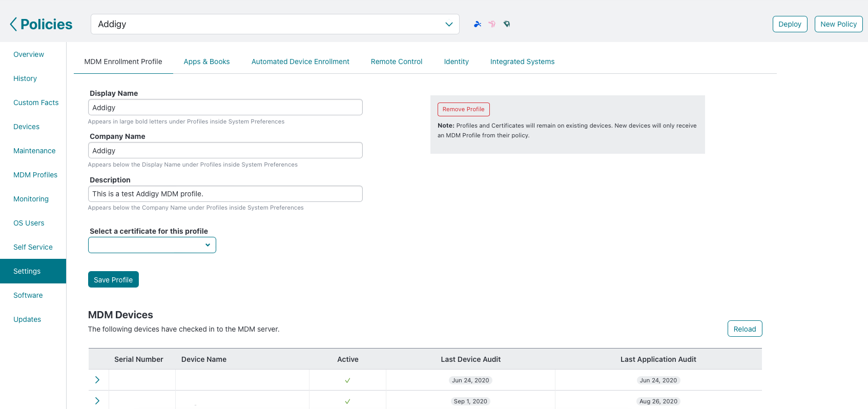Click the Sep 1, 2020 device audit date

pos(470,401)
